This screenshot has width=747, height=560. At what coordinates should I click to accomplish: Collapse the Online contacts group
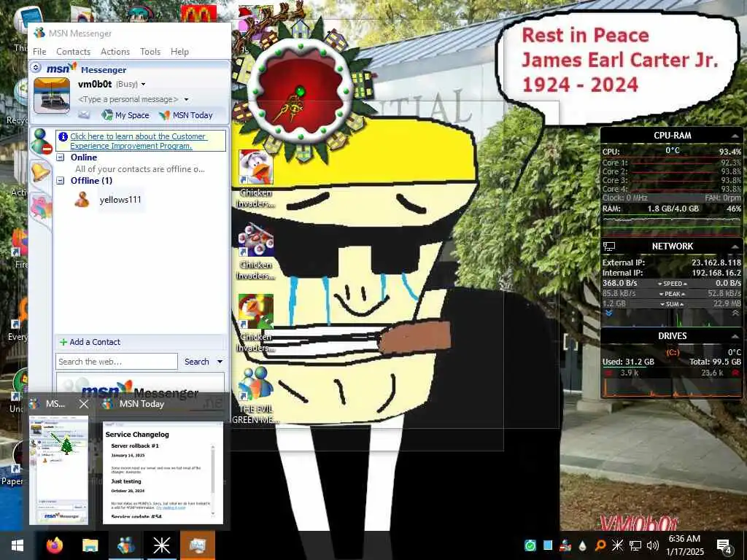pos(61,157)
